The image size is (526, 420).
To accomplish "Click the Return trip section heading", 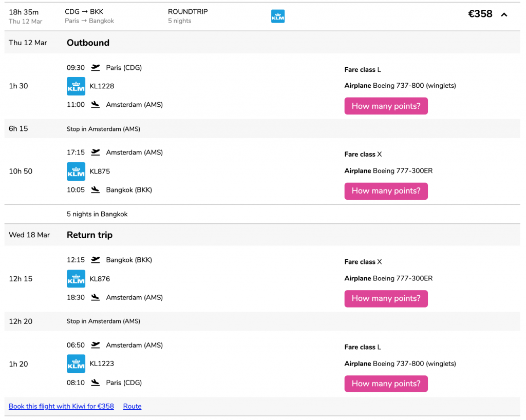I will point(89,235).
